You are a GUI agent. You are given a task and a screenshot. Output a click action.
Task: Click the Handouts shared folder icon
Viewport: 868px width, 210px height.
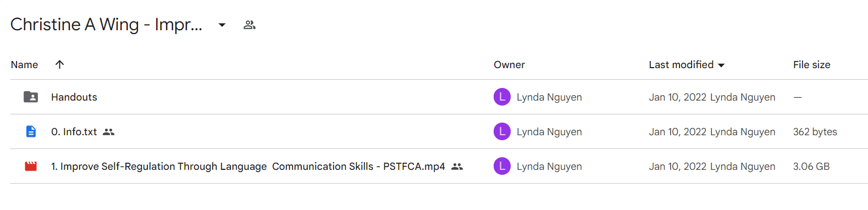click(x=31, y=97)
